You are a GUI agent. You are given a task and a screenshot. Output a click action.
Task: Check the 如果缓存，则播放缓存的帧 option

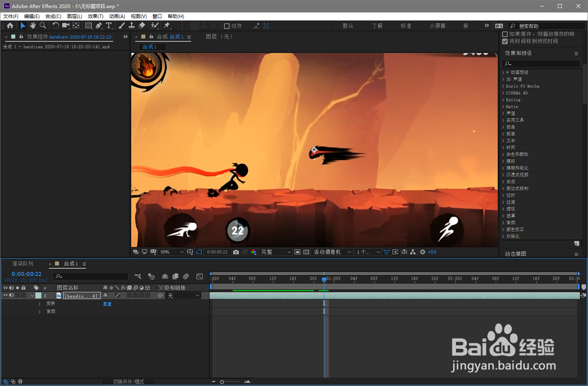(505, 34)
